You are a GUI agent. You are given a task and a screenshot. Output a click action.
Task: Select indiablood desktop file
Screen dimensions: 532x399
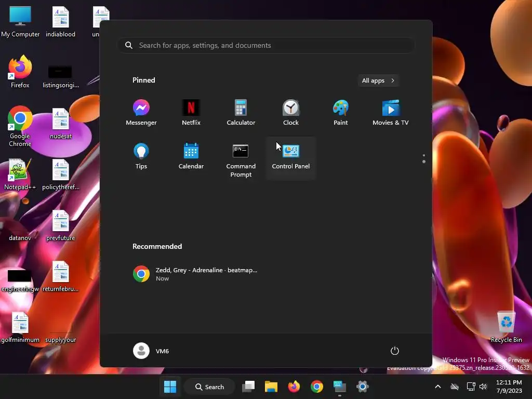(x=60, y=21)
